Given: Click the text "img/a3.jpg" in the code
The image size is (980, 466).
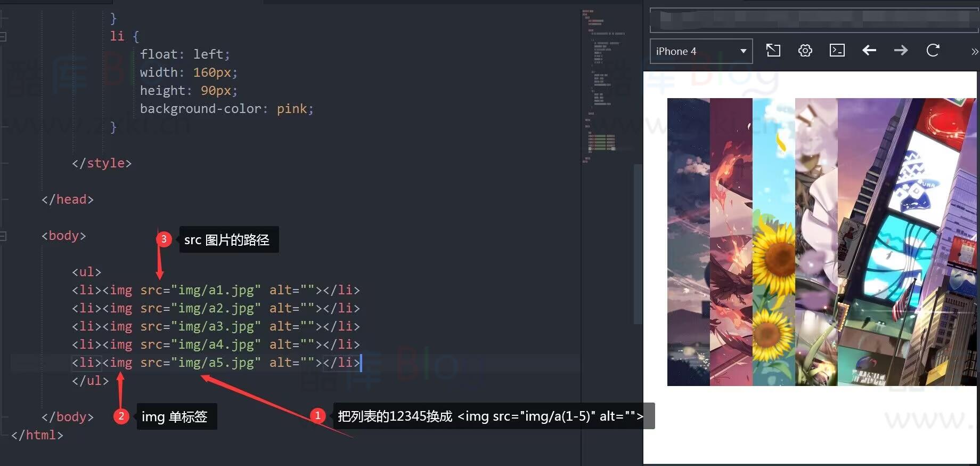Looking at the screenshot, I should point(216,326).
